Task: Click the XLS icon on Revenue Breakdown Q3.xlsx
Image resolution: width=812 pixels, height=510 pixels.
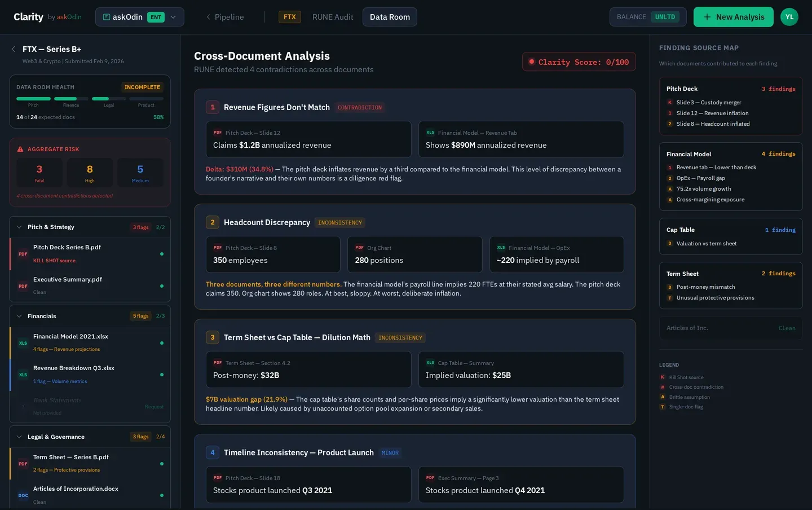Action: (x=23, y=375)
